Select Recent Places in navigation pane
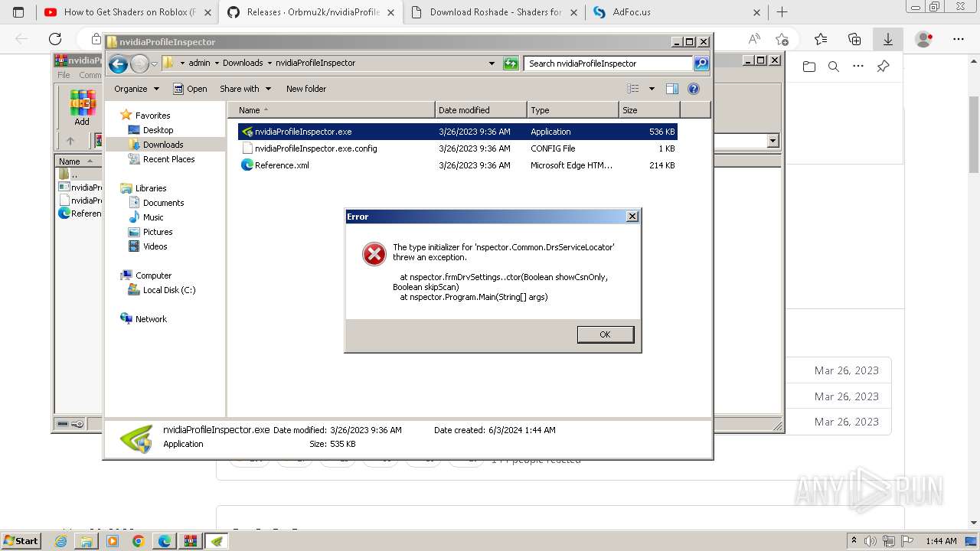This screenshot has width=980, height=551. [x=168, y=159]
